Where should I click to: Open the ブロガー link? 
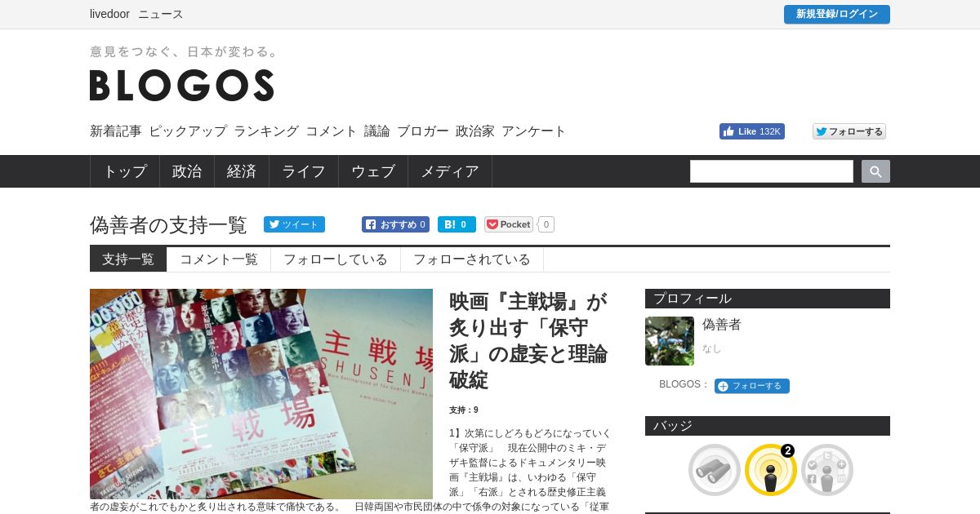tap(423, 131)
